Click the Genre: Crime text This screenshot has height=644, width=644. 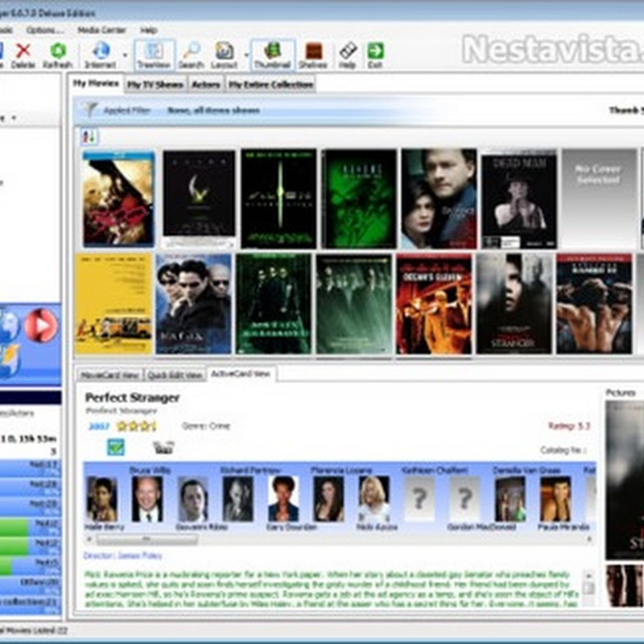(206, 426)
